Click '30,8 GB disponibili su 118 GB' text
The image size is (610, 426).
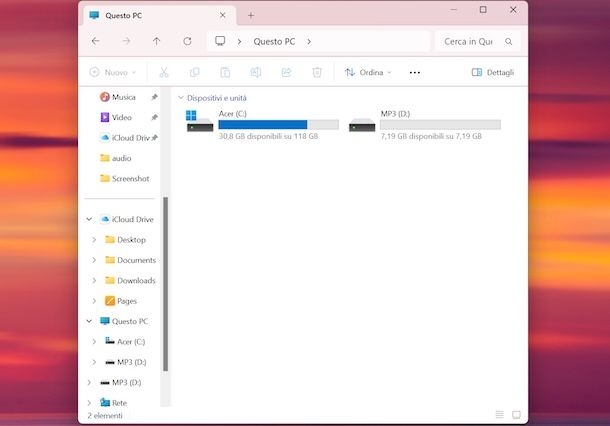268,136
